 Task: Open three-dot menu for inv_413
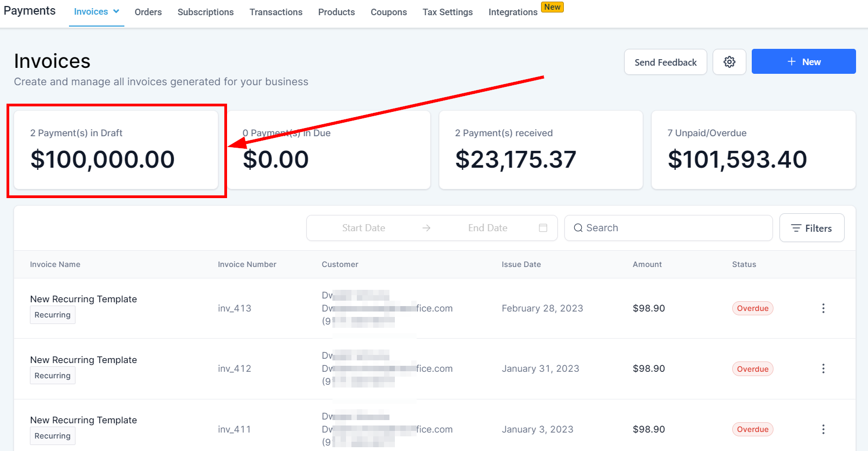click(x=823, y=308)
